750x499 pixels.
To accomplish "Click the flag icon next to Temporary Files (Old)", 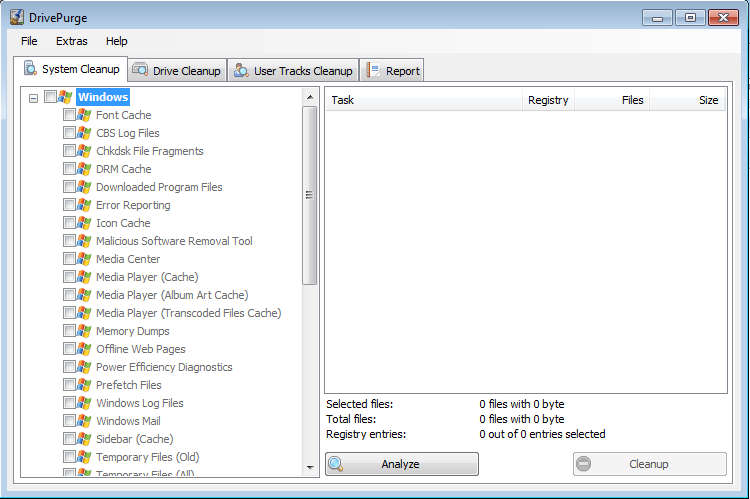I will click(x=84, y=457).
